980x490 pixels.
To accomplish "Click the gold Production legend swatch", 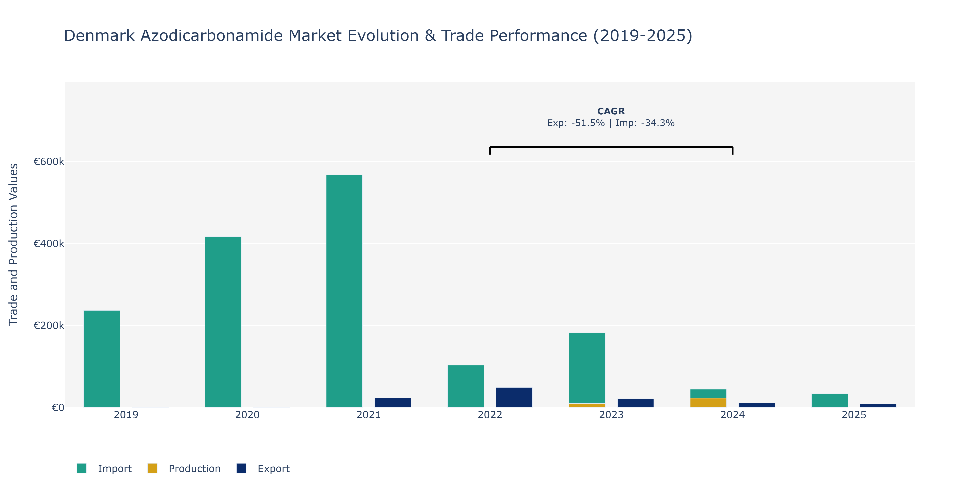I will click(152, 468).
